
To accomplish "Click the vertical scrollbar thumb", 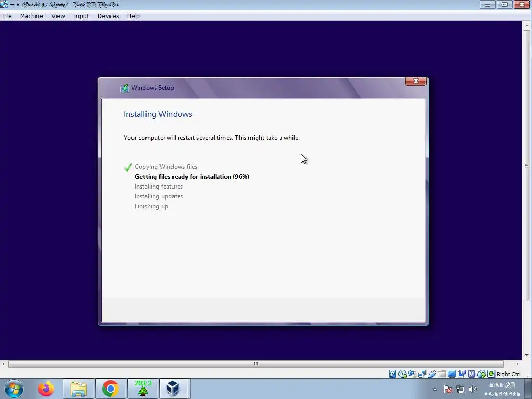I will 527,166.
